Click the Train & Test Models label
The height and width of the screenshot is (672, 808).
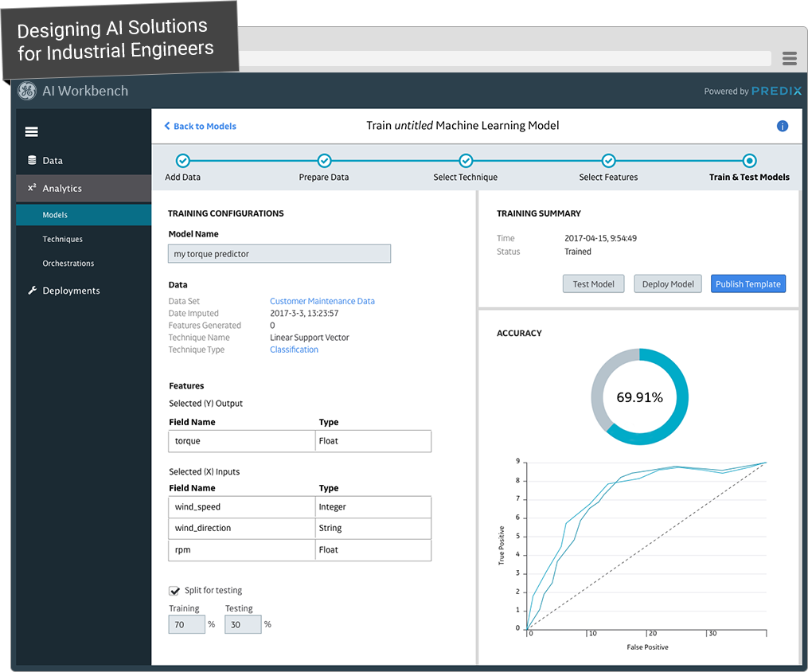[x=749, y=178]
